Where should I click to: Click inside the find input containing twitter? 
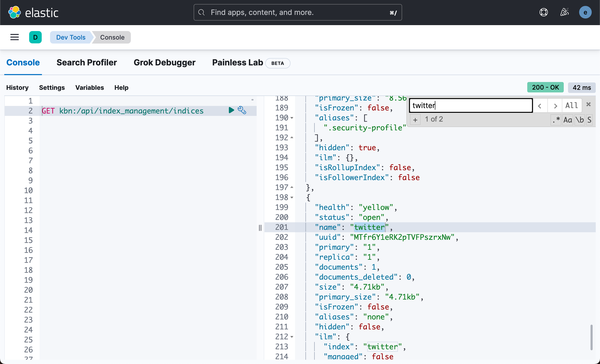(x=470, y=105)
